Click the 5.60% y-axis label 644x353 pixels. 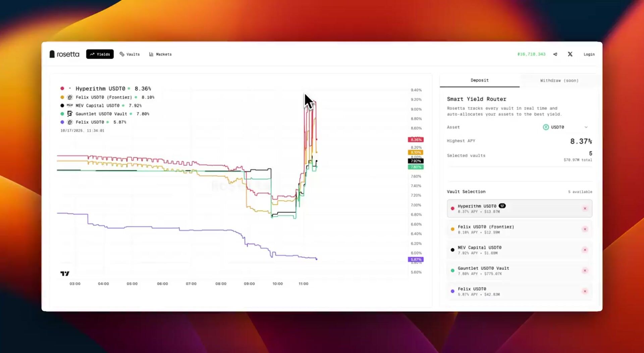416,272
